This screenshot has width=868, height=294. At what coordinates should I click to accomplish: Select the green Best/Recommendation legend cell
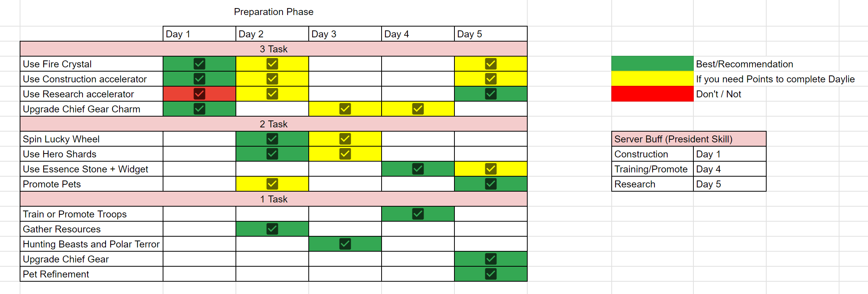pyautogui.click(x=652, y=63)
